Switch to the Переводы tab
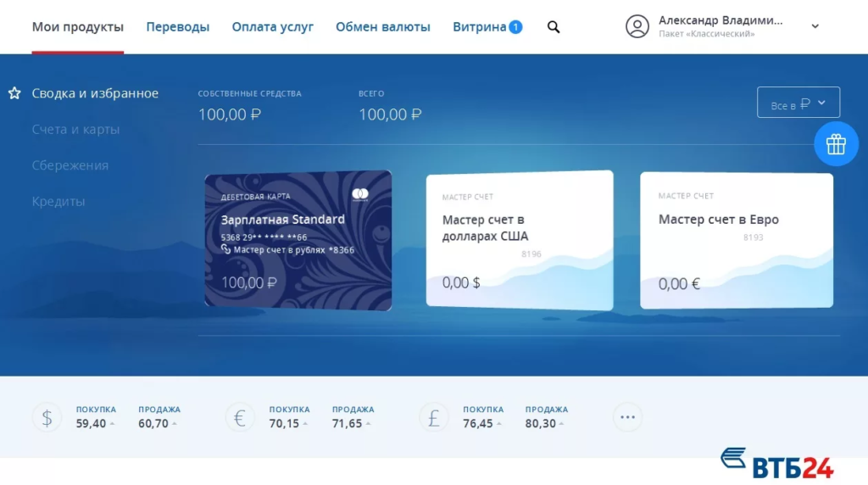The width and height of the screenshot is (868, 485). pyautogui.click(x=178, y=26)
